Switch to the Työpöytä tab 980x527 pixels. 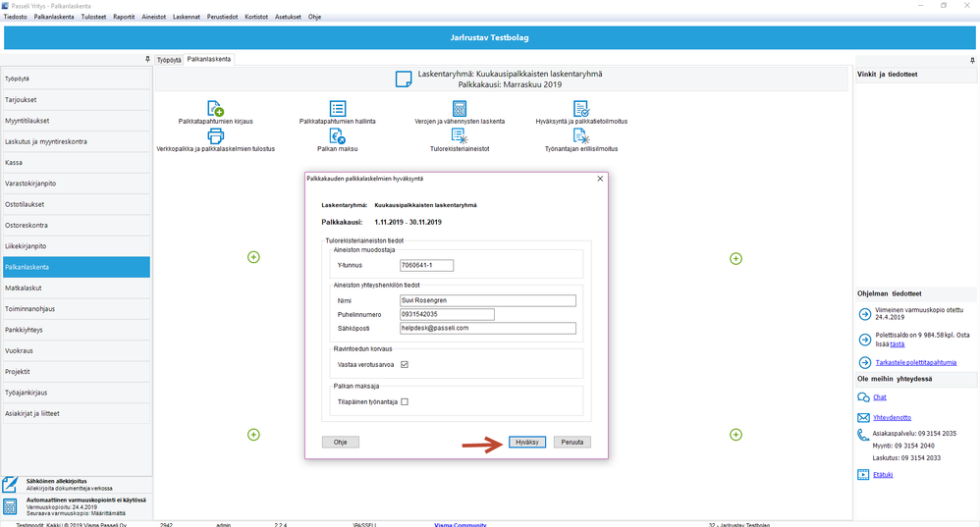coord(169,60)
